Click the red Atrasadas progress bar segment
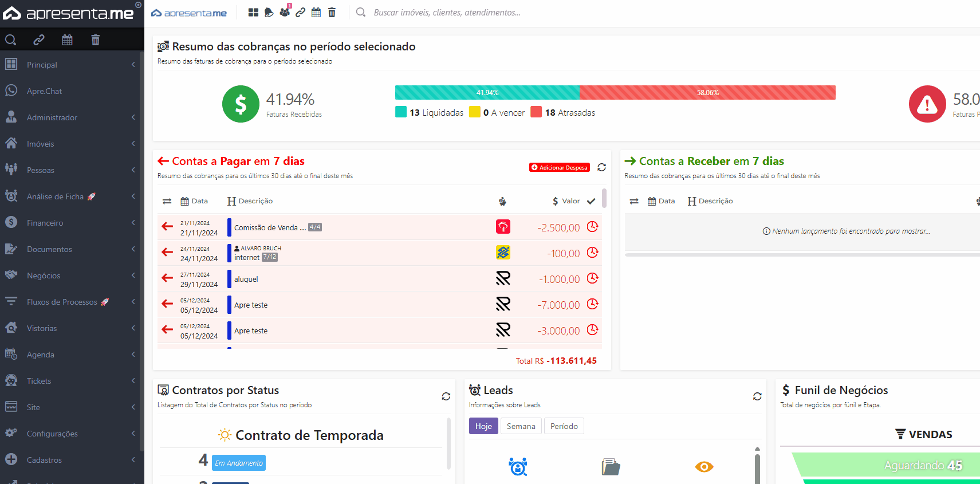 [x=707, y=92]
